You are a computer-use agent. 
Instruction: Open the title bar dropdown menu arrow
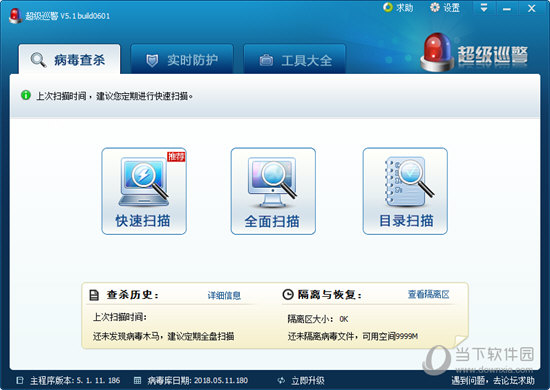pyautogui.click(x=484, y=8)
